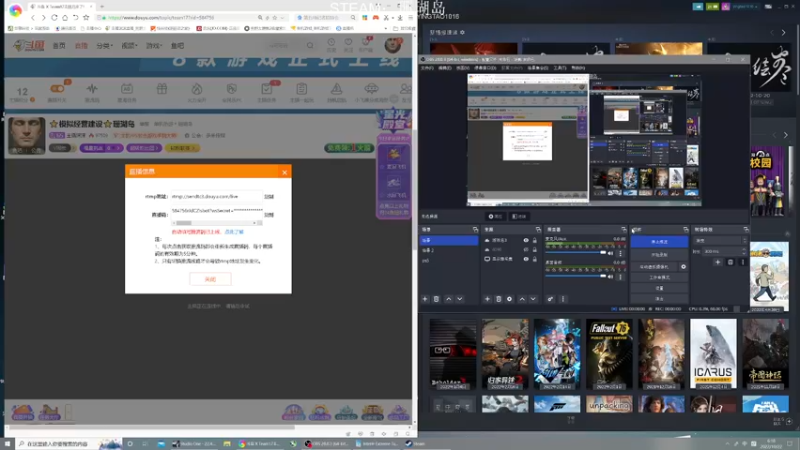The image size is (800, 450).
Task: Click the start recording button in OBS
Action: (x=659, y=255)
